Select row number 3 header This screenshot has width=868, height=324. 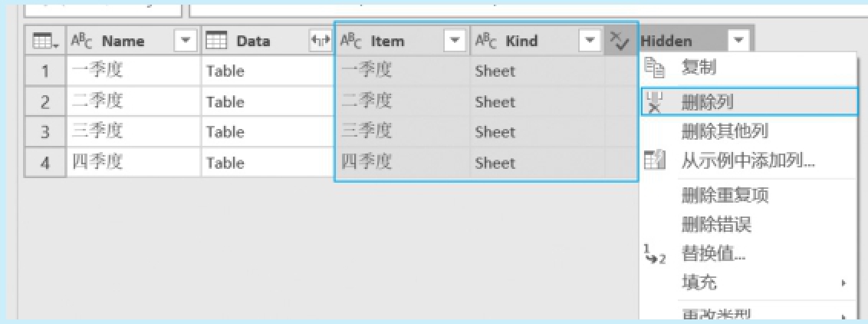coord(45,132)
